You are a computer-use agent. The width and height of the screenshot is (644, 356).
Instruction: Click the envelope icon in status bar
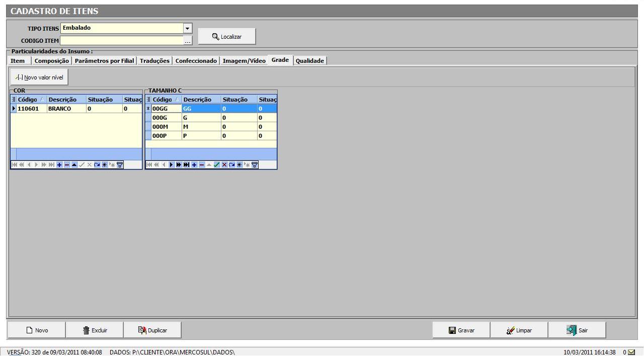pyautogui.click(x=631, y=352)
